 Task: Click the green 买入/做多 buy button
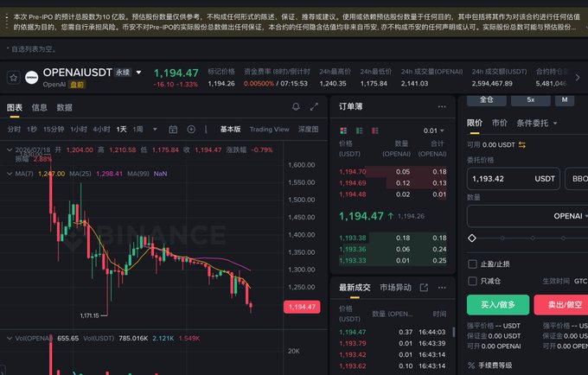(x=498, y=304)
